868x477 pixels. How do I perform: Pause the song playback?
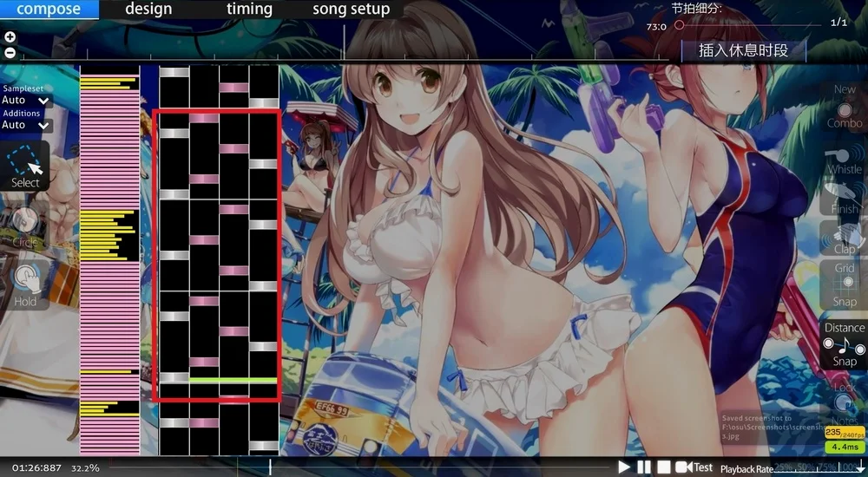pos(644,467)
